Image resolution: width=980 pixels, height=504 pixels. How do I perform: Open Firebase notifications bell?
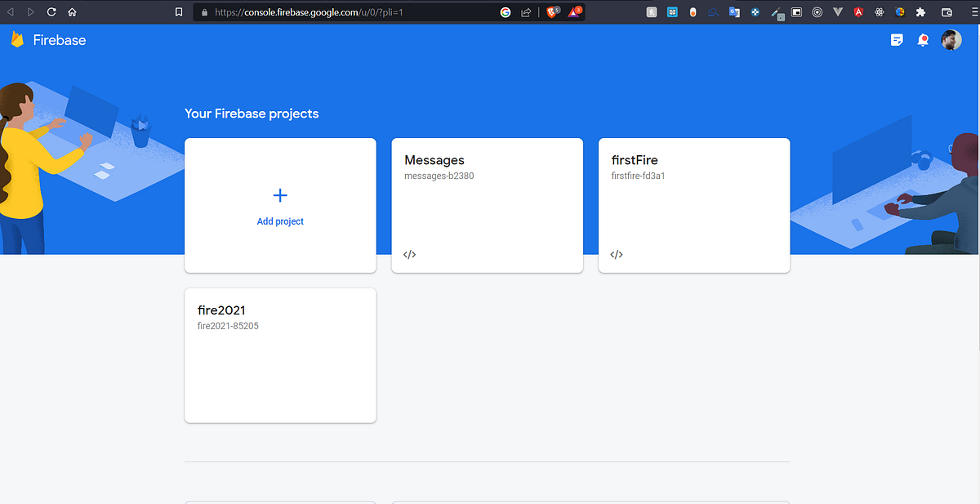[923, 39]
